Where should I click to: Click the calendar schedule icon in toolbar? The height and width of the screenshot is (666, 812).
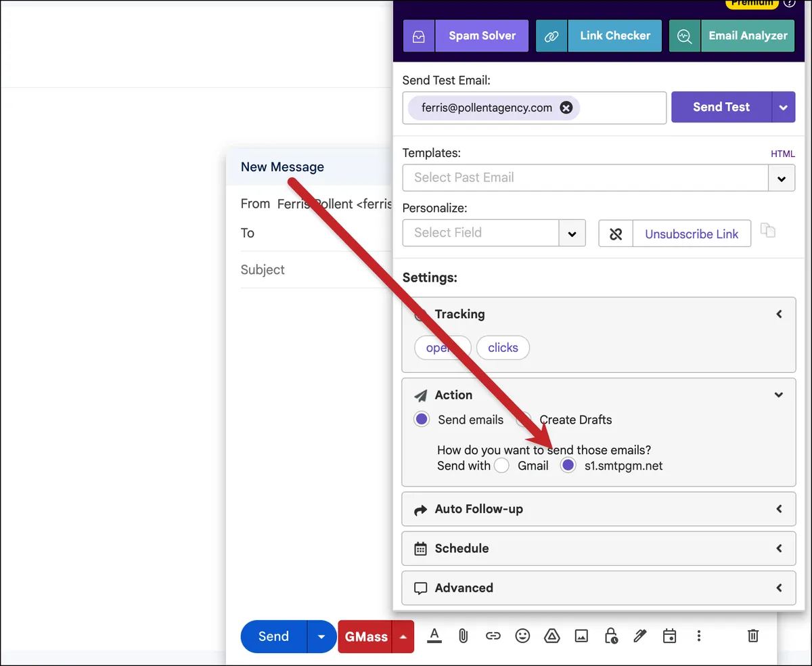coord(669,636)
